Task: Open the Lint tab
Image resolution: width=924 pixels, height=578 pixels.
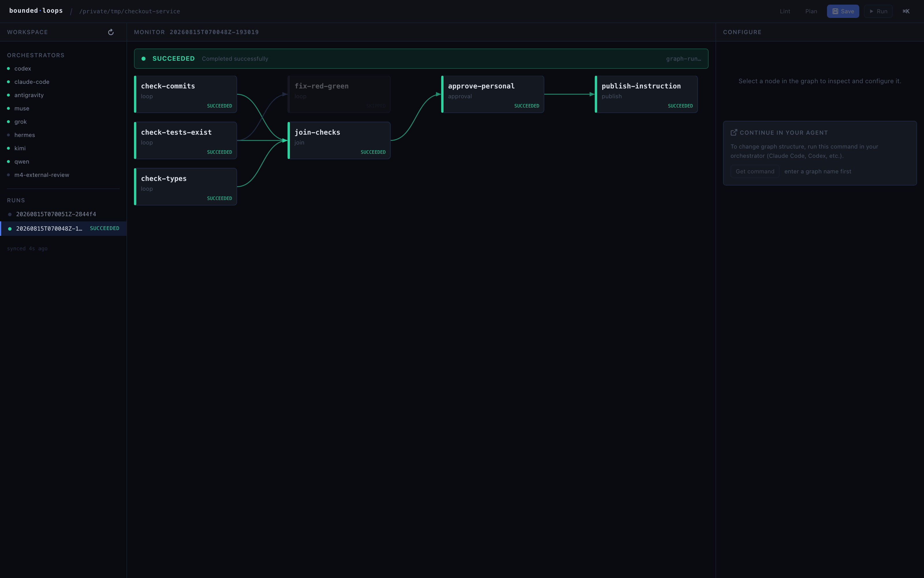Action: point(785,11)
